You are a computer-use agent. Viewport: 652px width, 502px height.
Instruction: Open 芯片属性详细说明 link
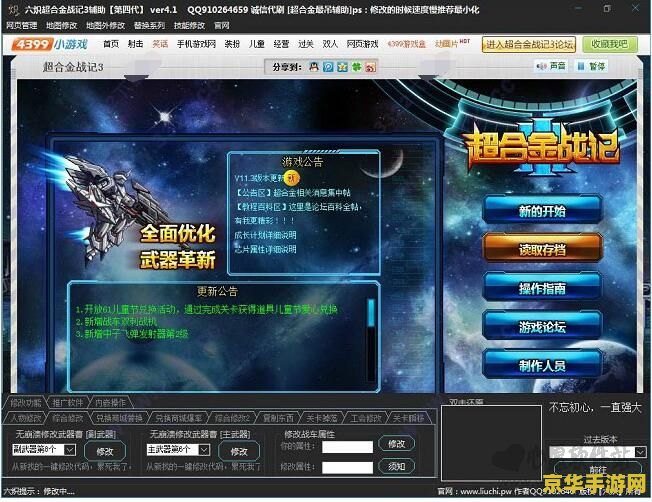[x=265, y=249]
